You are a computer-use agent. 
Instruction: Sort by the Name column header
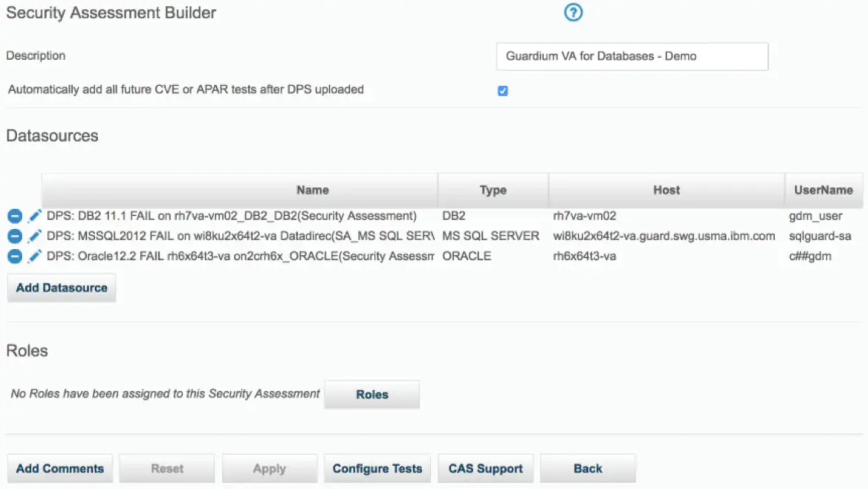(x=312, y=190)
